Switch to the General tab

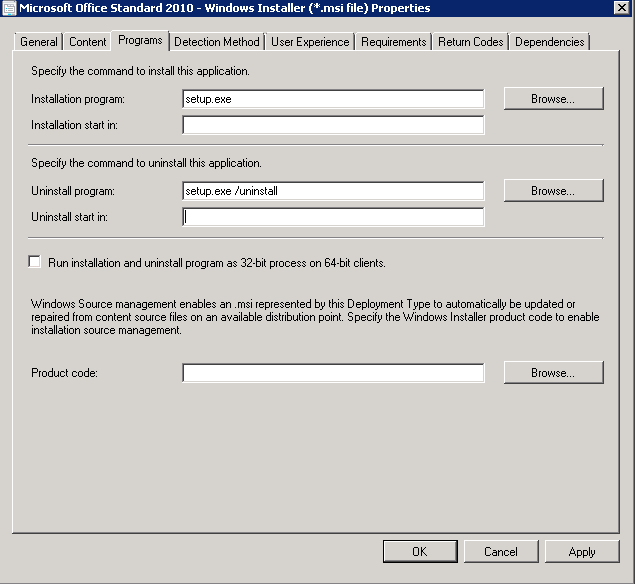(39, 42)
